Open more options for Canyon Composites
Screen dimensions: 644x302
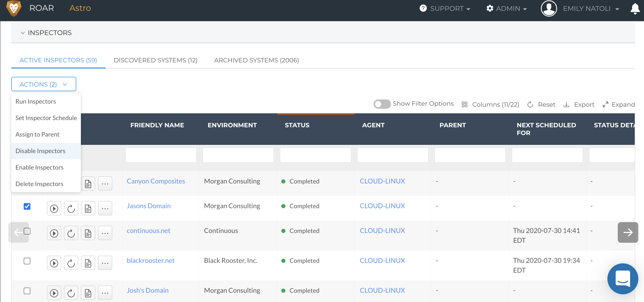click(105, 184)
